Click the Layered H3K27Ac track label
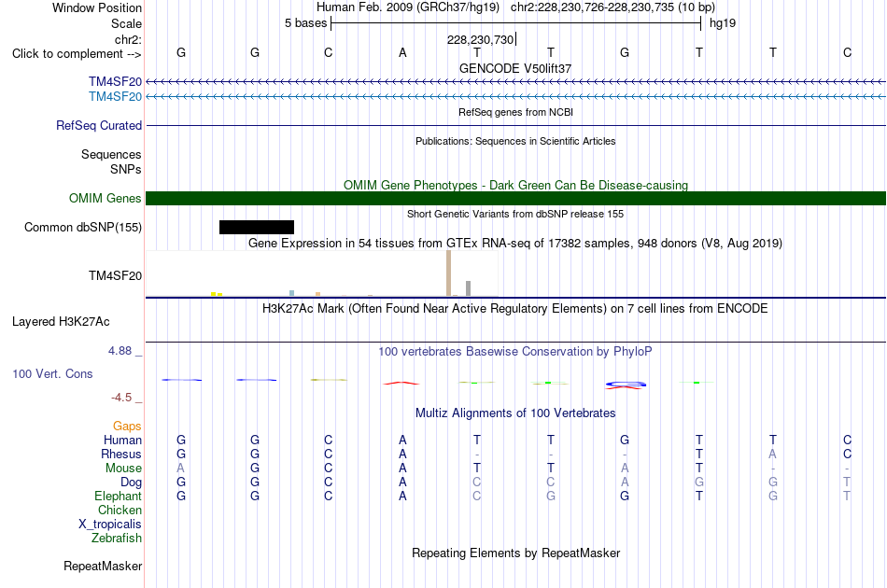This screenshot has height=588, width=887. (61, 322)
